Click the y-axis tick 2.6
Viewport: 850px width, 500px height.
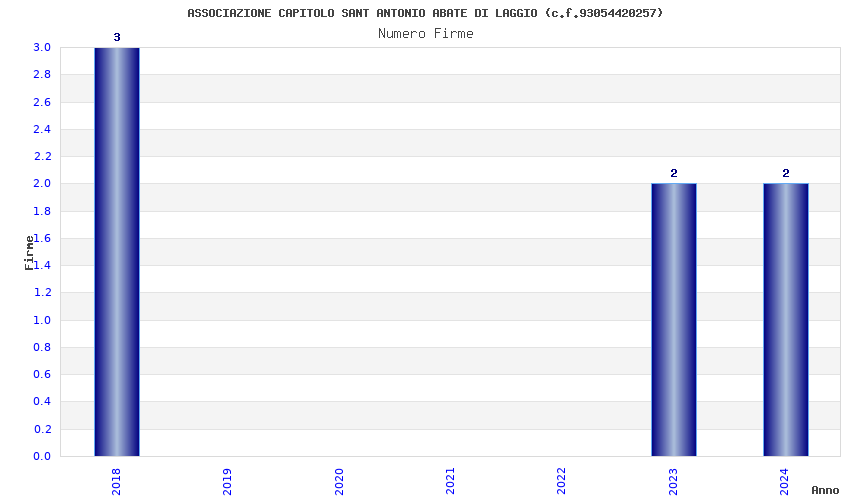click(x=42, y=102)
